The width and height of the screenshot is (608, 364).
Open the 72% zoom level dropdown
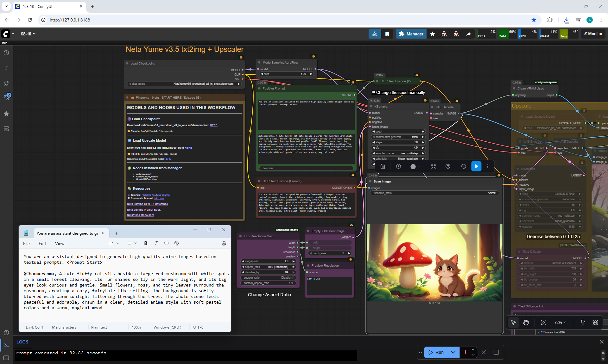pos(560,322)
